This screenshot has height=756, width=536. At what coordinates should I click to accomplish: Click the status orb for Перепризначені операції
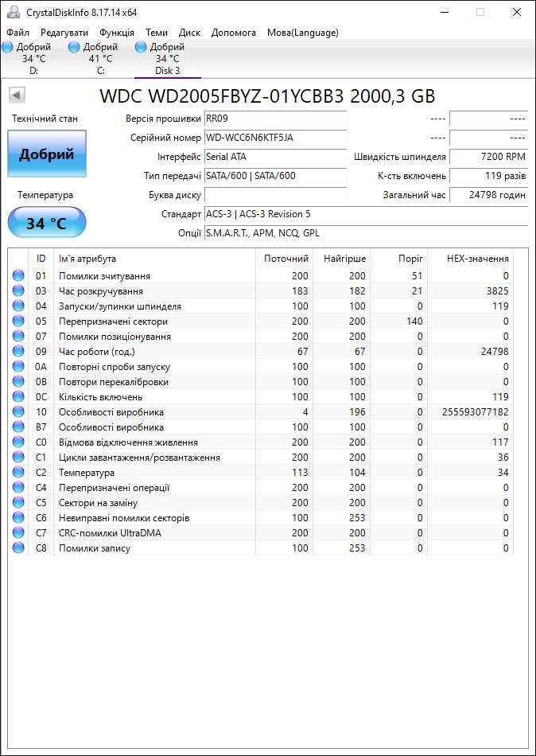18,488
